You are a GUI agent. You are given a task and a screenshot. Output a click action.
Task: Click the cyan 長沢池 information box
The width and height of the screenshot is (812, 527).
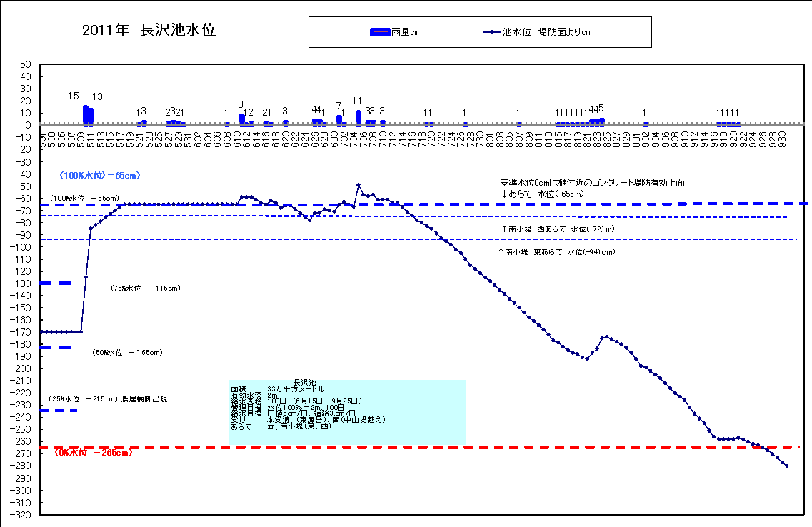(347, 411)
